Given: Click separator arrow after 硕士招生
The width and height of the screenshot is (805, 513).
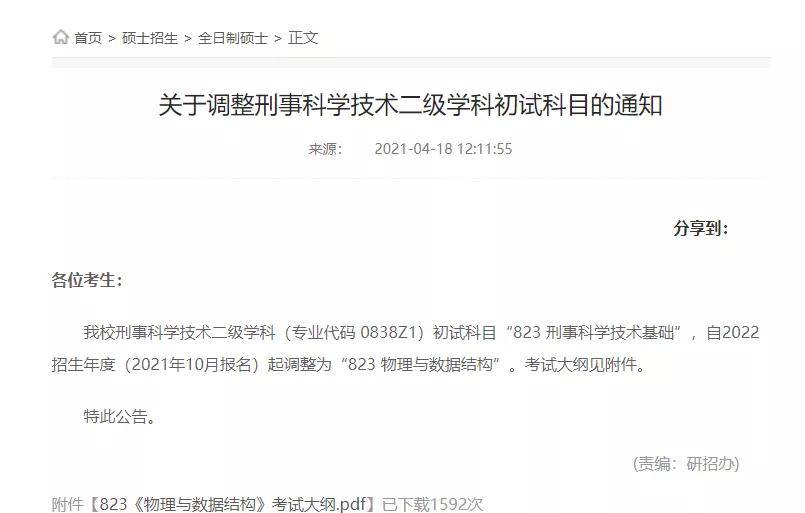Looking at the screenshot, I should pyautogui.click(x=188, y=39).
